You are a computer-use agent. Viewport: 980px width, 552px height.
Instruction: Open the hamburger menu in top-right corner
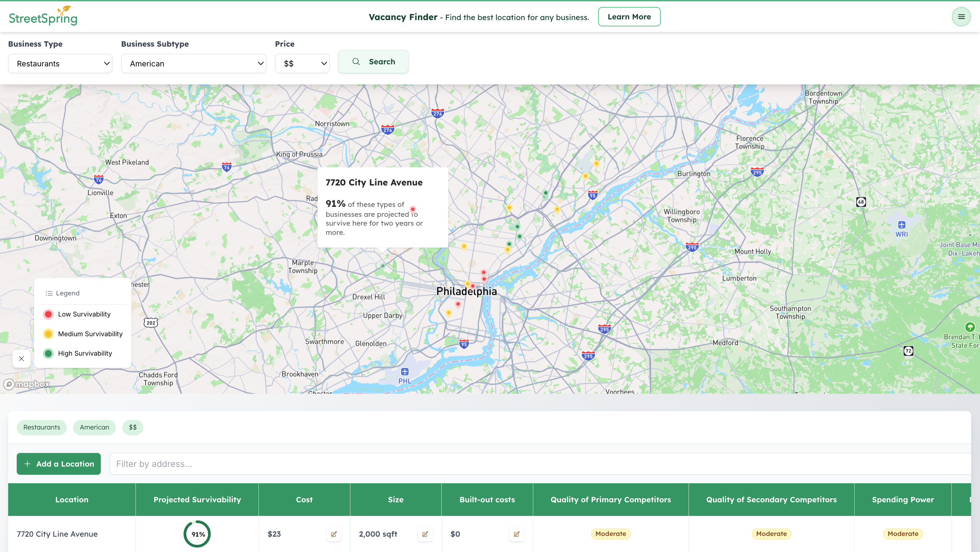click(x=961, y=16)
